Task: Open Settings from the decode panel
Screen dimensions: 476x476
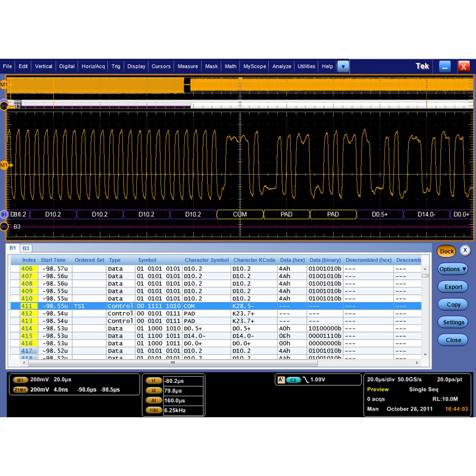Action: tap(453, 322)
